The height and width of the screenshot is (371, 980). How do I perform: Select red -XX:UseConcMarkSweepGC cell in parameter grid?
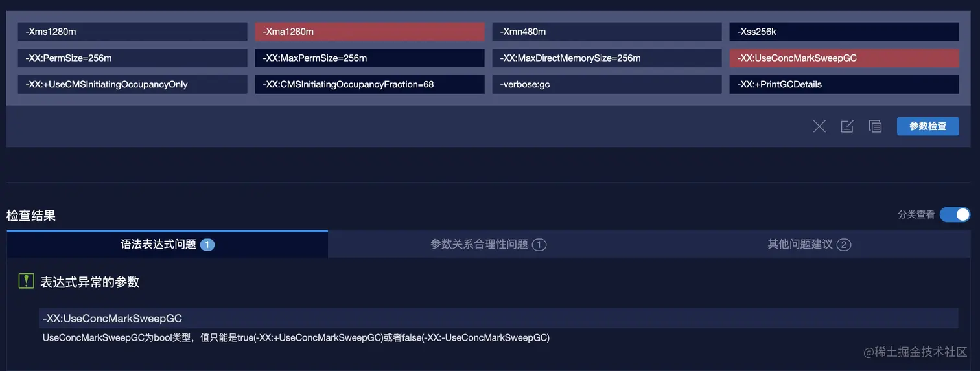coord(844,58)
